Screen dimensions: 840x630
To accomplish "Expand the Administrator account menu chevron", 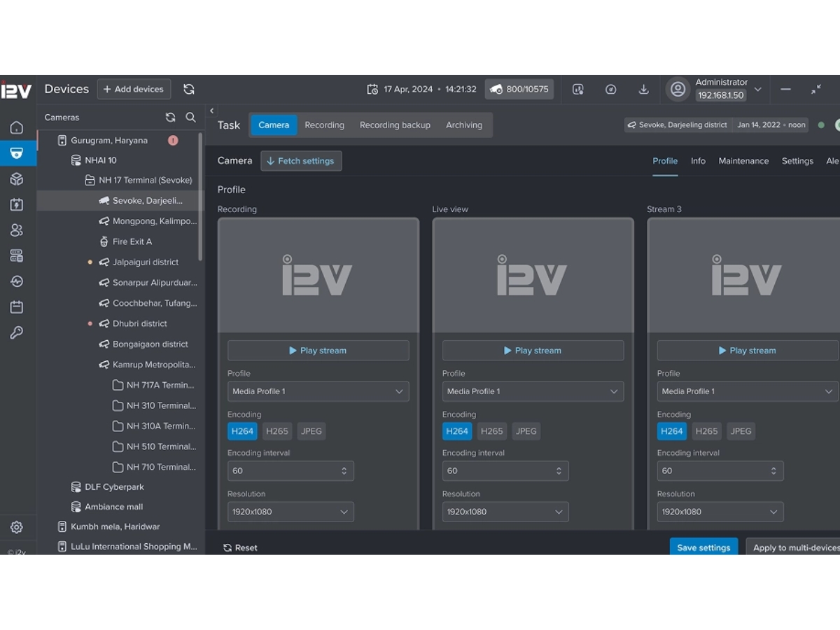I will click(x=757, y=90).
